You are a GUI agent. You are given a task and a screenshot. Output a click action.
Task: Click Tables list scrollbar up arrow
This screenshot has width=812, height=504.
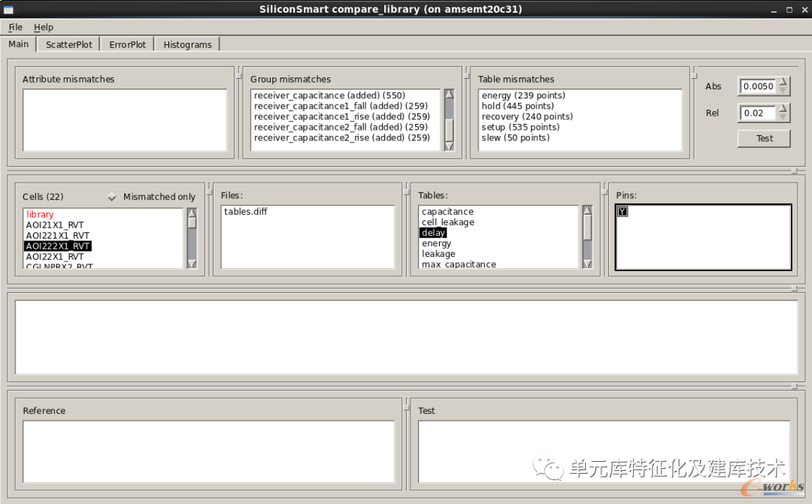tap(587, 210)
